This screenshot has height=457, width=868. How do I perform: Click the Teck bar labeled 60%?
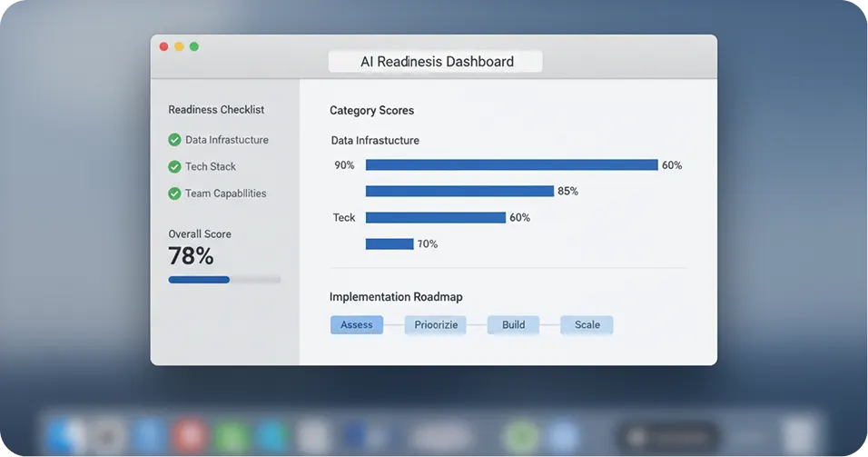pos(436,217)
